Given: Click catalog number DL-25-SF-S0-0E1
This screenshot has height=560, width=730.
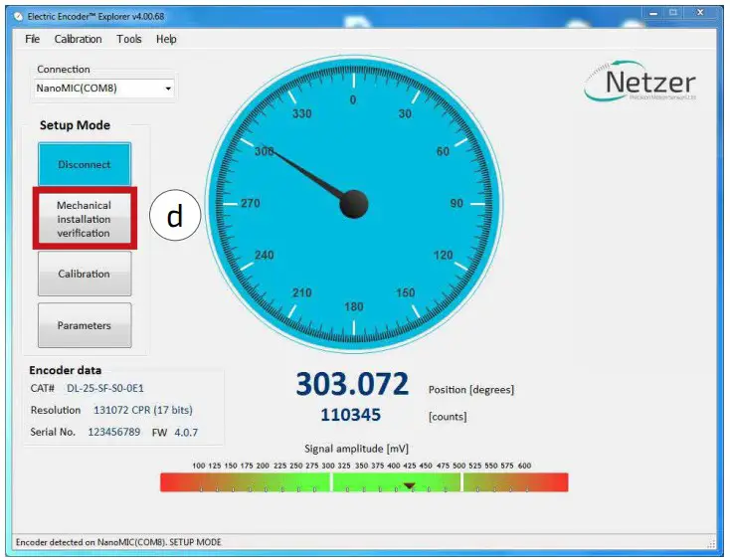Looking at the screenshot, I should click(x=105, y=388).
